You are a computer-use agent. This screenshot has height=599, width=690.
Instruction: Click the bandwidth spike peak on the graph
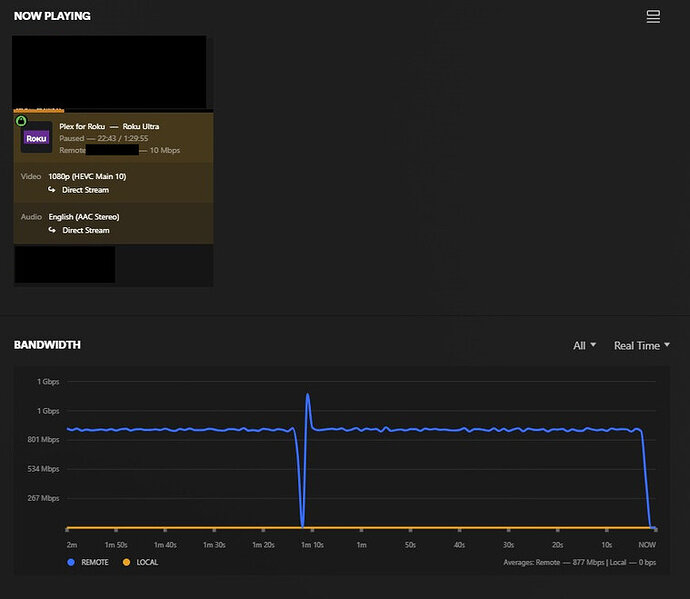[x=307, y=395]
